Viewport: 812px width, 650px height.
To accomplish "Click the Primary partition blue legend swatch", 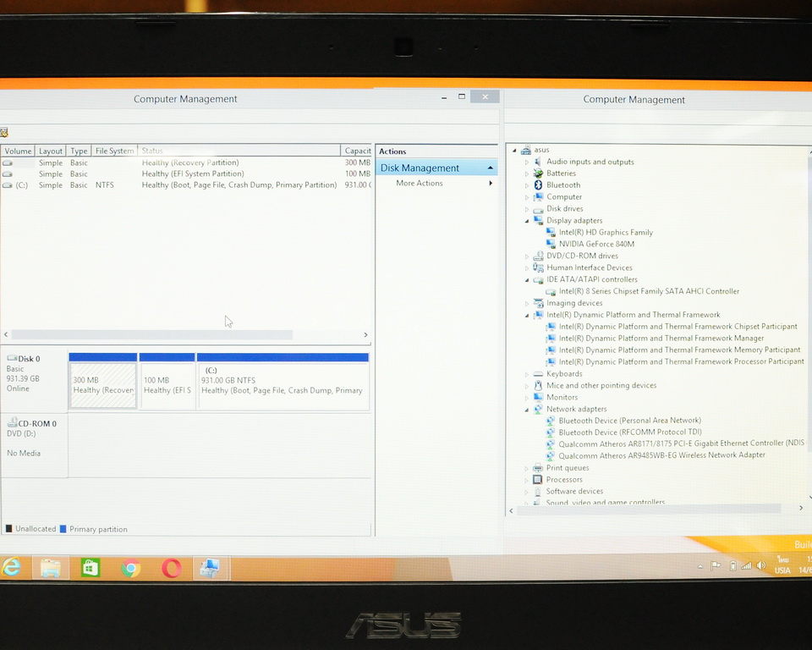I will (x=63, y=529).
